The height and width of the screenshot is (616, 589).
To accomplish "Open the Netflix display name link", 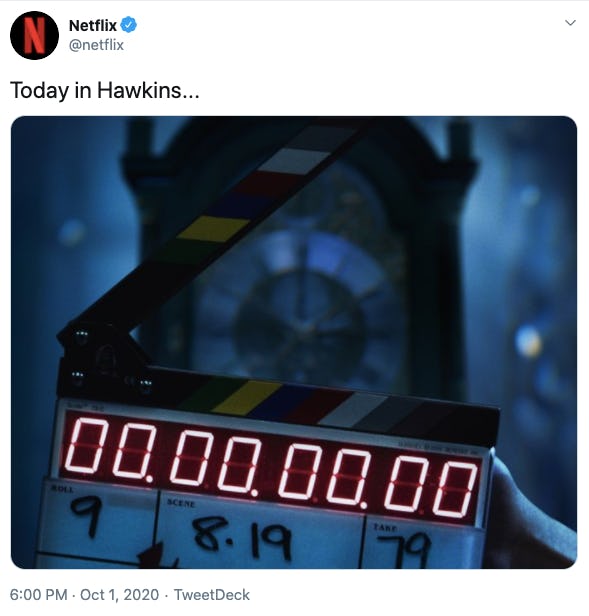I will pos(93,26).
